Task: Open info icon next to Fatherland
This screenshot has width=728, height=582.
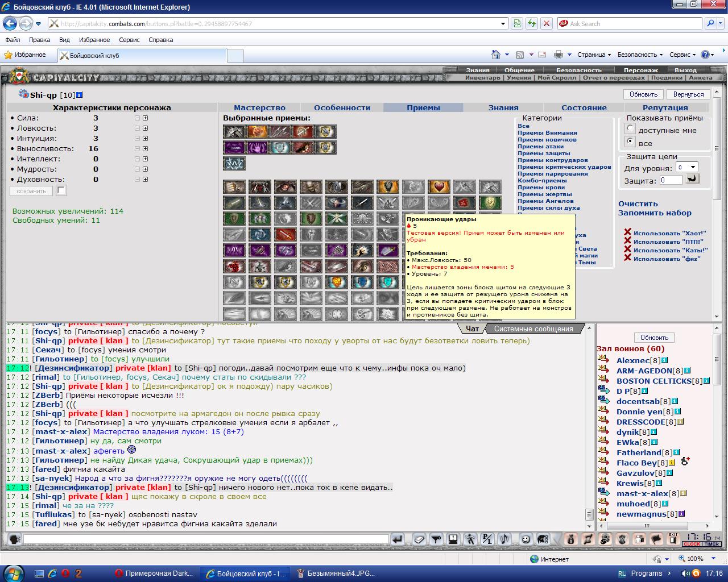Action: [x=676, y=452]
